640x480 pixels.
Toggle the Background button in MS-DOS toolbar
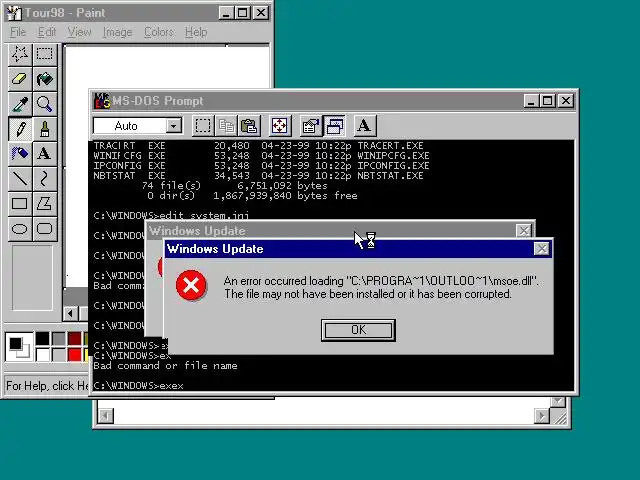[x=334, y=126]
